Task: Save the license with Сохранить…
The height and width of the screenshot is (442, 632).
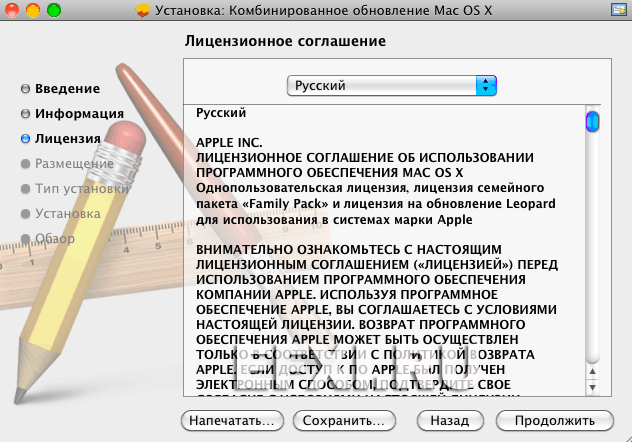Action: pos(343,421)
